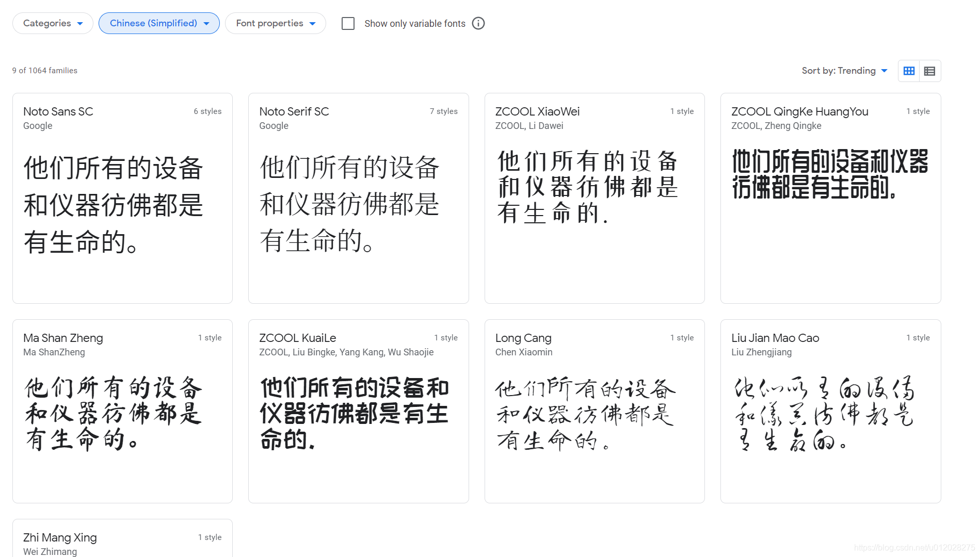Click the 'Google' designer under Noto Sans SC
This screenshot has width=980, height=557.
[38, 126]
